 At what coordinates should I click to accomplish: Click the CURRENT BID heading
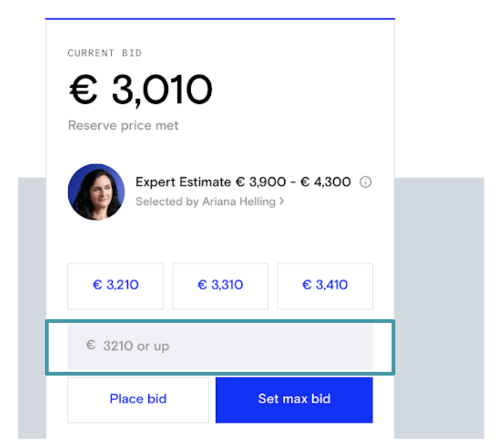pyautogui.click(x=105, y=53)
